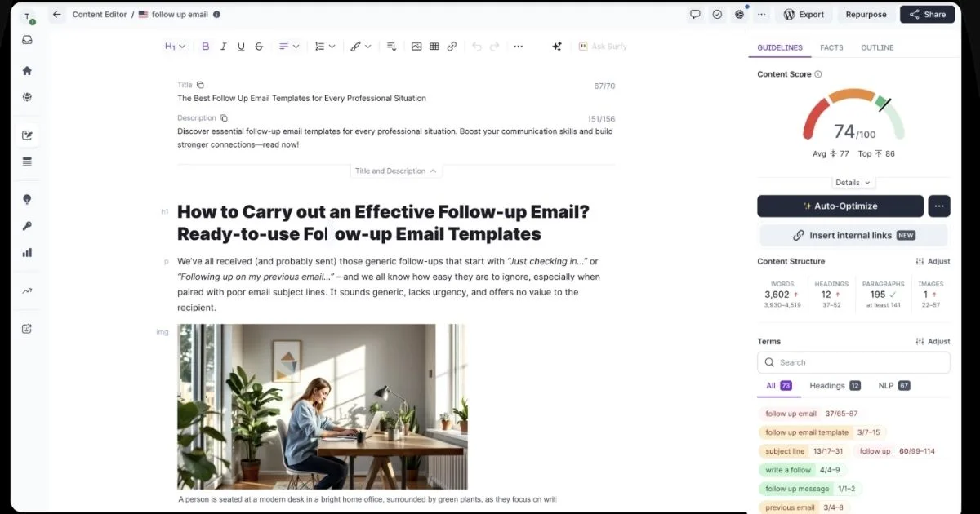Insert a table from the toolbar

tap(434, 47)
